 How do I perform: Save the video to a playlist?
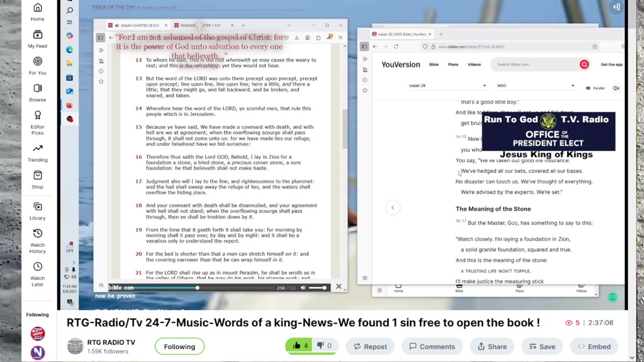pos(542,346)
